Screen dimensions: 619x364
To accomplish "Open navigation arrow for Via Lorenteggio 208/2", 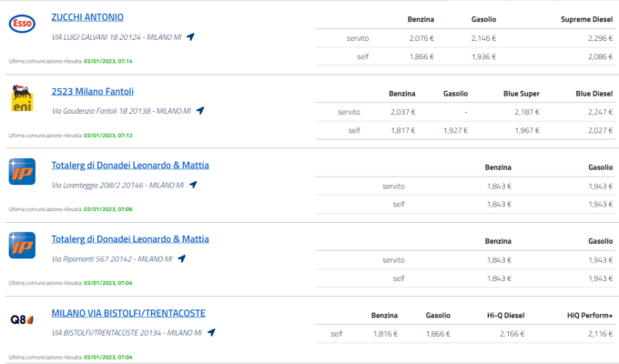I will pyautogui.click(x=193, y=185).
